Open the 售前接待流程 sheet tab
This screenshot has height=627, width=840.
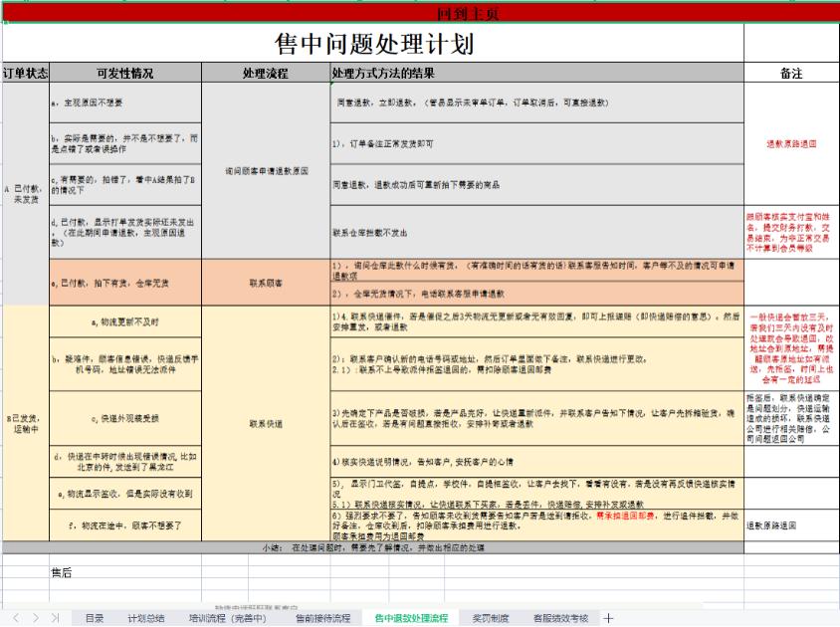[321, 615]
